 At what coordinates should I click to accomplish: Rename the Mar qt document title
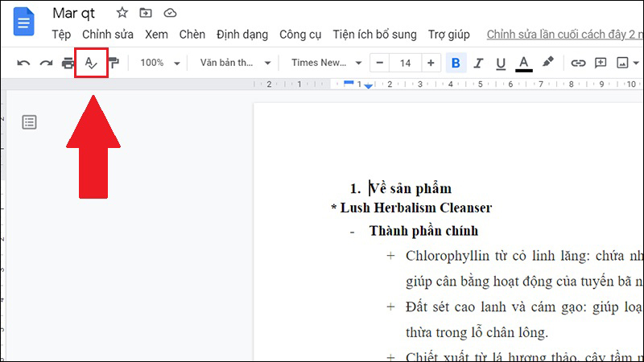pyautogui.click(x=73, y=13)
